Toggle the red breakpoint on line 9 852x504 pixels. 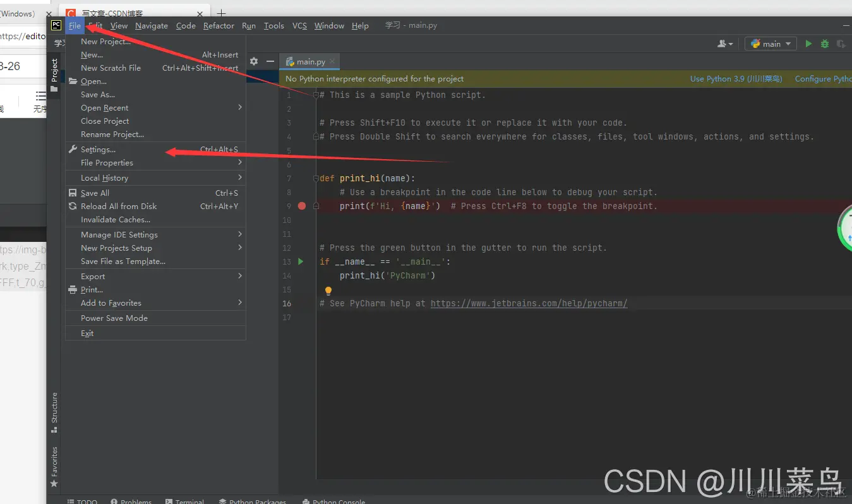pyautogui.click(x=302, y=206)
